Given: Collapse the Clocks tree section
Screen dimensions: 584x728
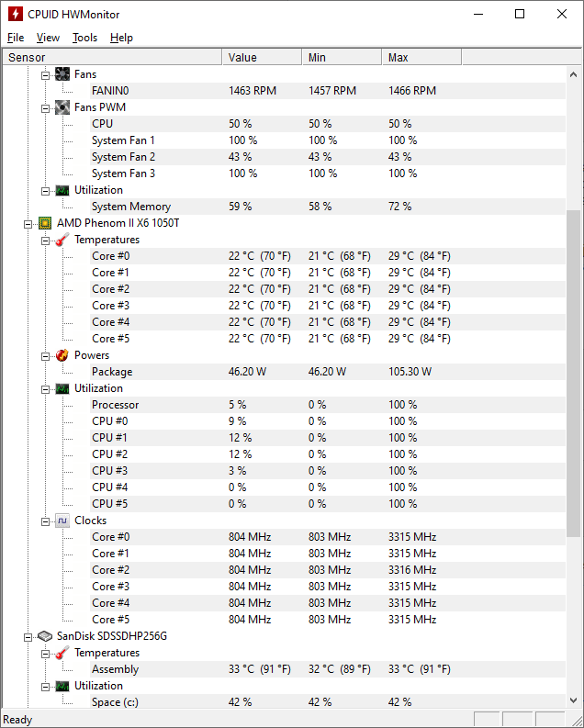Looking at the screenshot, I should coord(45,521).
